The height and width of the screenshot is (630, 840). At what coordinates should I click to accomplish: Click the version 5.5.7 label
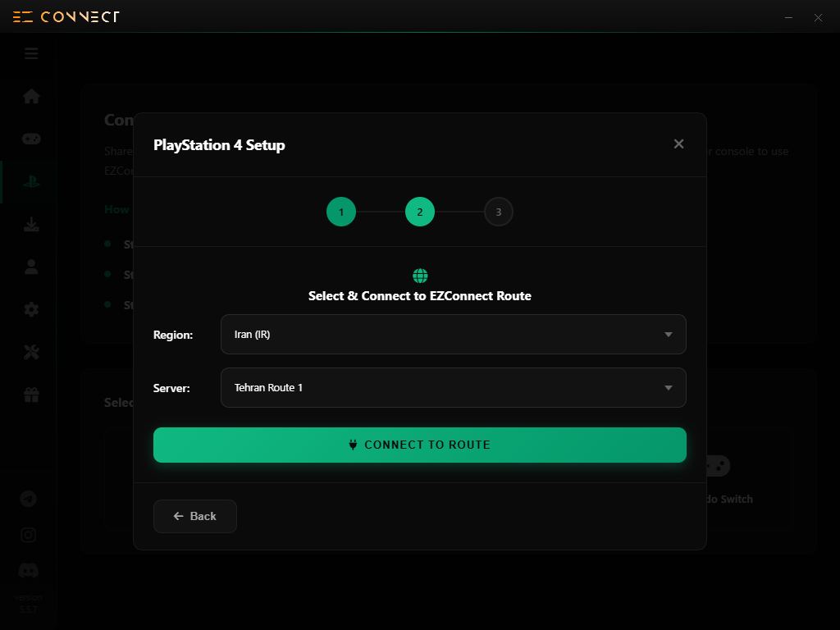tap(29, 603)
